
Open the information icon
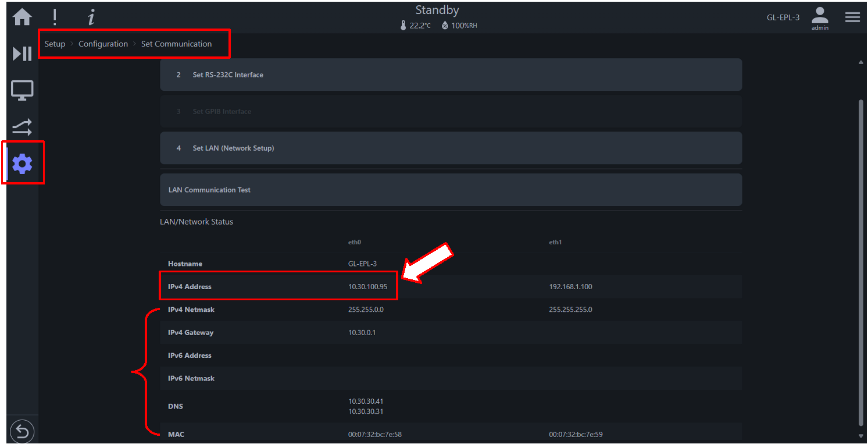pyautogui.click(x=91, y=17)
